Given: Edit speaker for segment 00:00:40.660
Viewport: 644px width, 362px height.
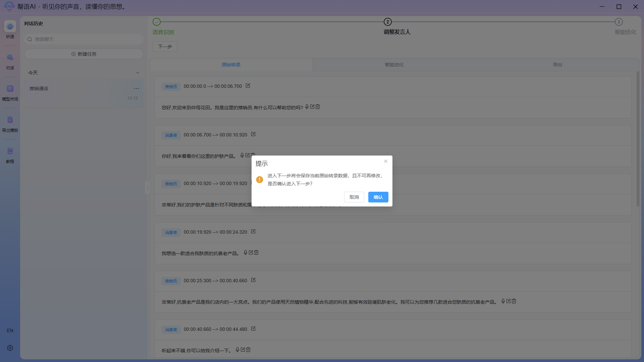Looking at the screenshot, I should 253,329.
